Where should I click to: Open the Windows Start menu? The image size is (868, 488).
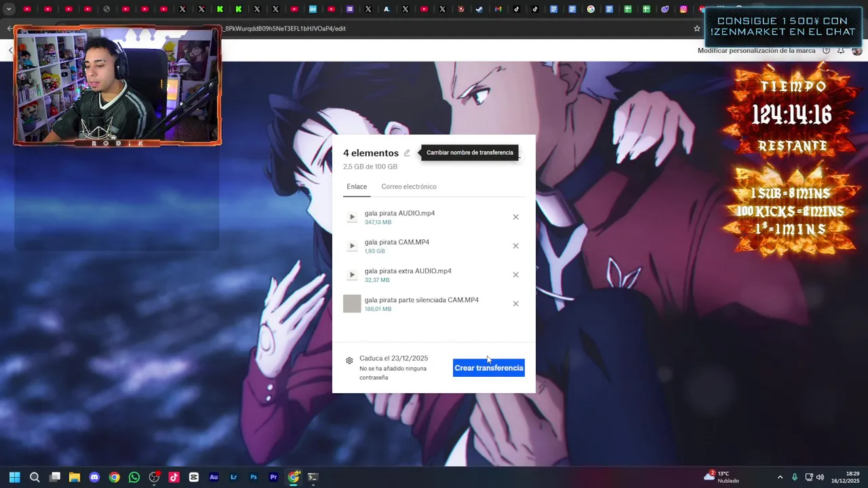(14, 477)
